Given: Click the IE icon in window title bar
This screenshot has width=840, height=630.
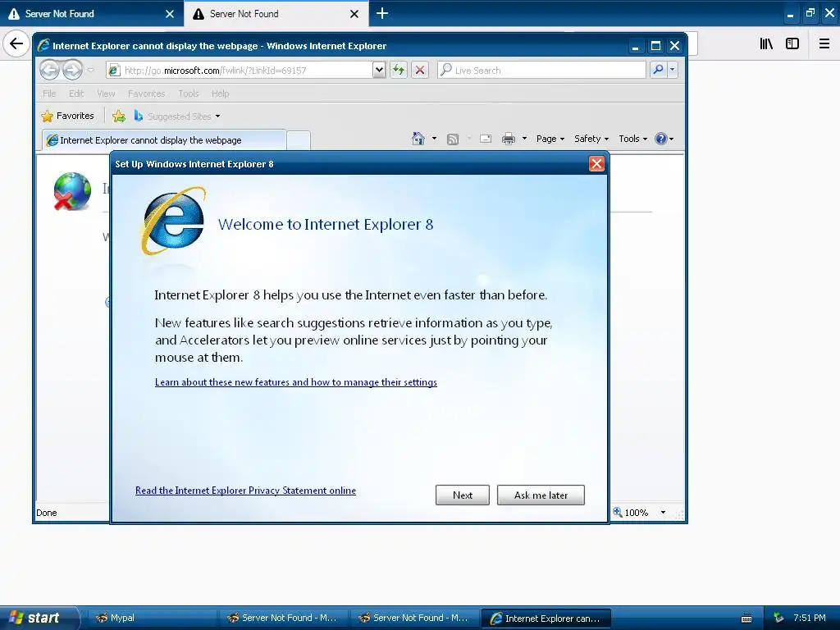Looking at the screenshot, I should point(43,46).
